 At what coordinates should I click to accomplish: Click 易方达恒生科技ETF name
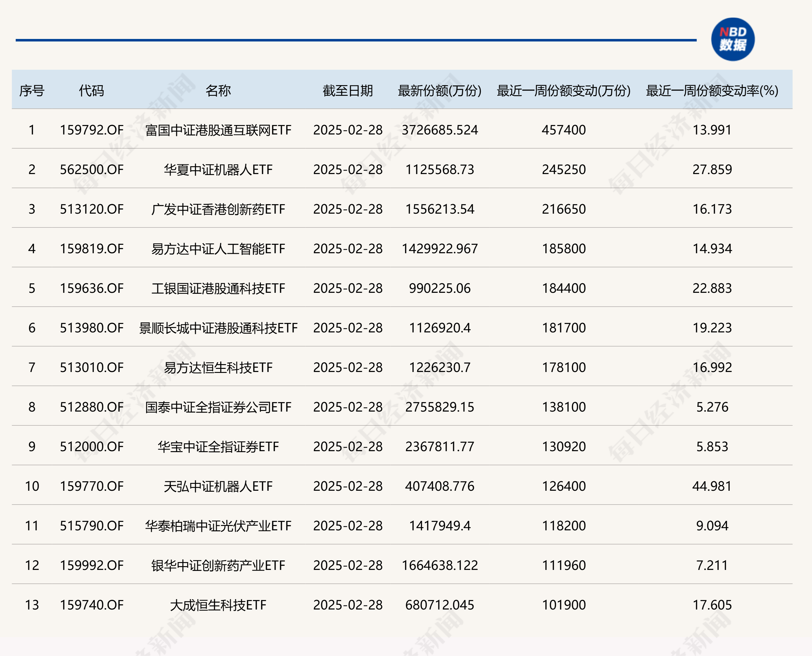(218, 368)
